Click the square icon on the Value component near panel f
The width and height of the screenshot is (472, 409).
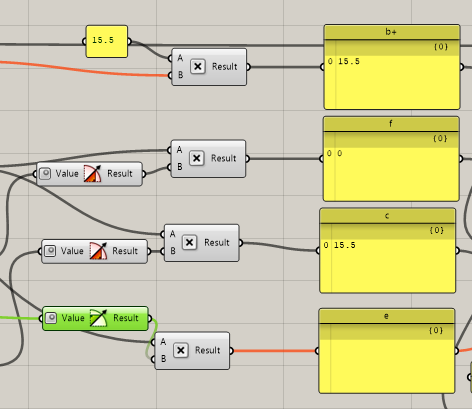tap(45, 174)
